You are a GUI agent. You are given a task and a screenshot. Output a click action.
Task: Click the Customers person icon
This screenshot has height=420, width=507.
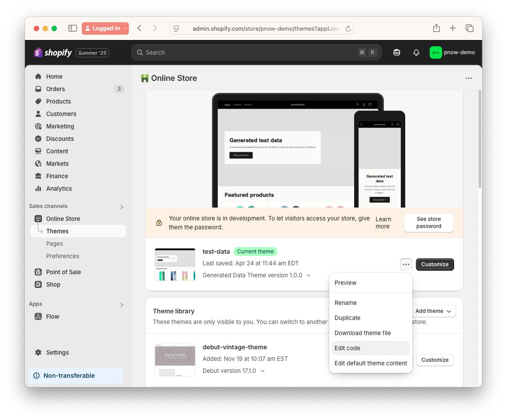click(38, 114)
